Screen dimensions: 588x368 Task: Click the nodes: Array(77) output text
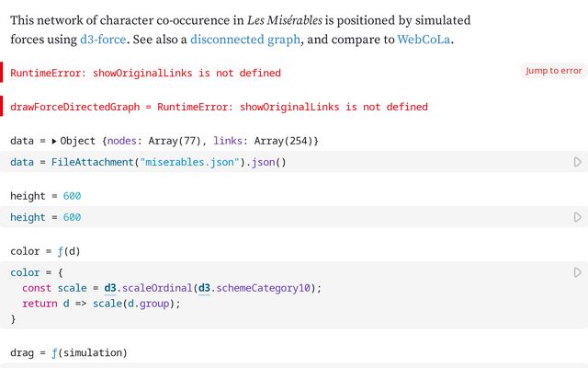pos(156,141)
